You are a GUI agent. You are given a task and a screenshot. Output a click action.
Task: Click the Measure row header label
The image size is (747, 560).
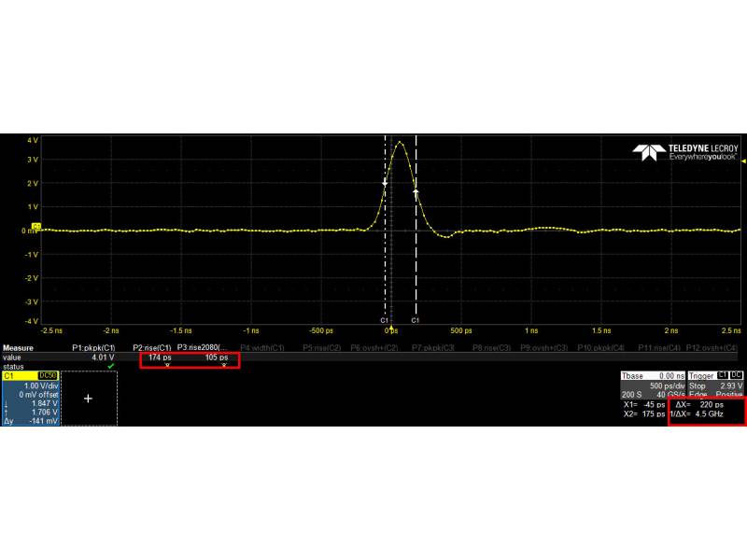coord(17,346)
